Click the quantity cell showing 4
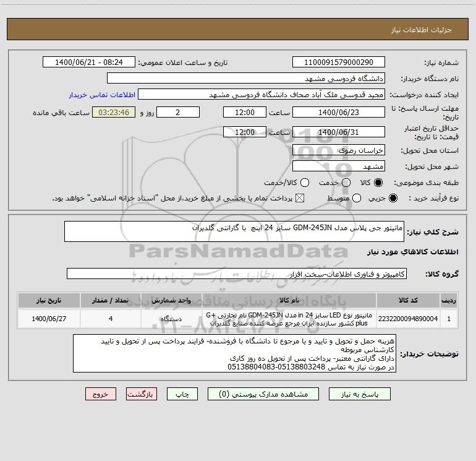This screenshot has height=461, width=476. [111, 319]
